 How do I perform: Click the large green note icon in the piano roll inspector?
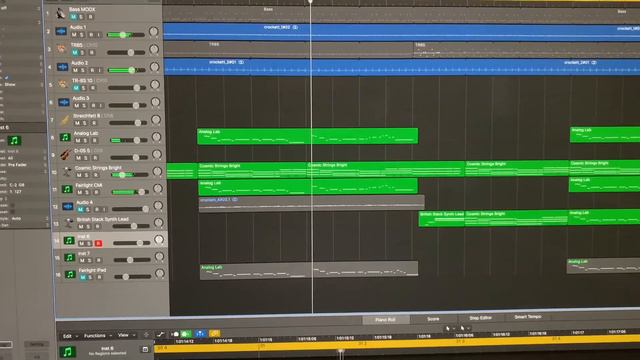67,351
